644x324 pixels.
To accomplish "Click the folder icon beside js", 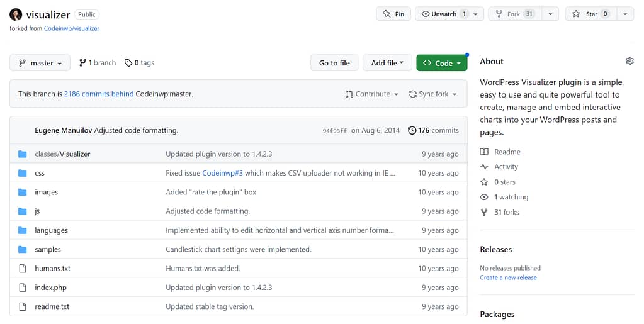I will tap(23, 211).
